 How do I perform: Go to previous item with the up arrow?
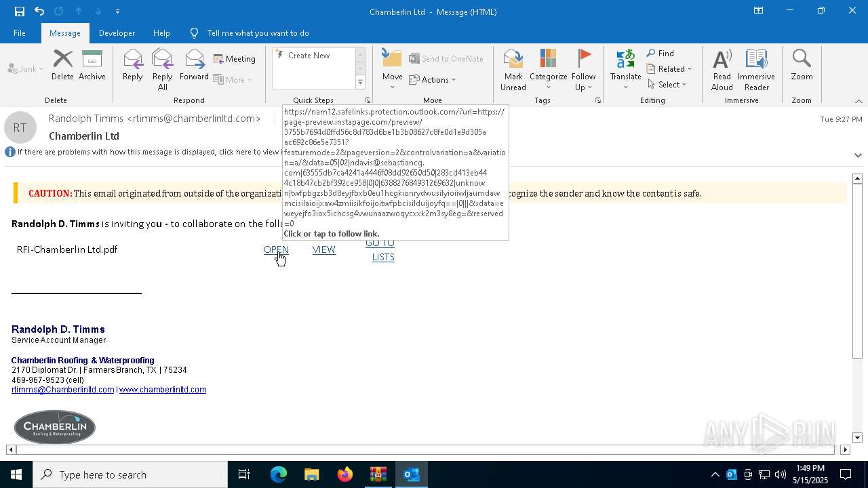click(79, 11)
